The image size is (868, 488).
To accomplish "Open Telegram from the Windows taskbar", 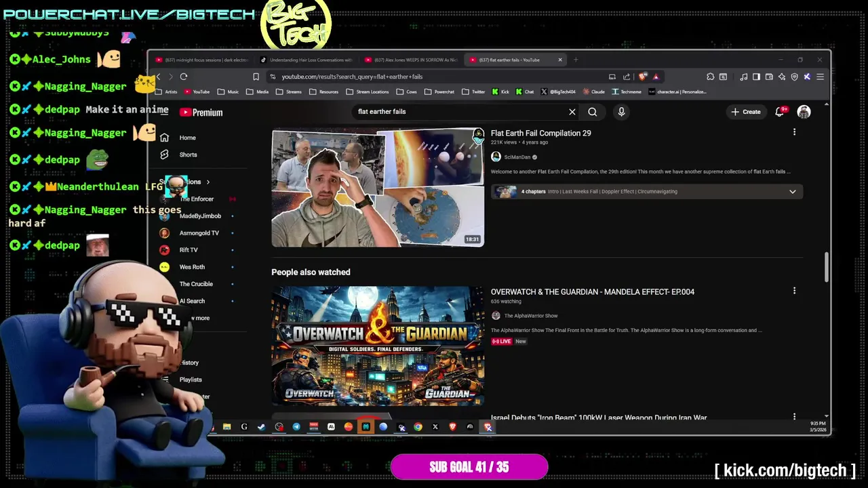I will tap(296, 427).
